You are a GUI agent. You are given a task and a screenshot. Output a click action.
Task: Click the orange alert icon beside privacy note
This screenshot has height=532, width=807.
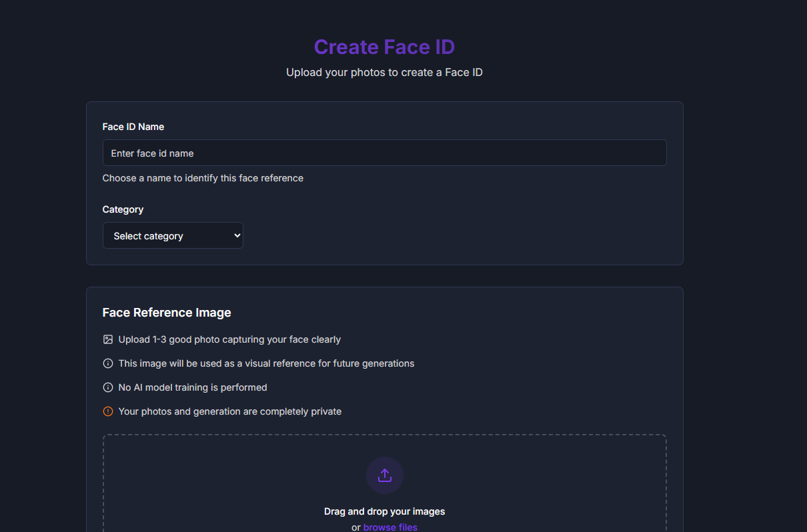point(108,411)
